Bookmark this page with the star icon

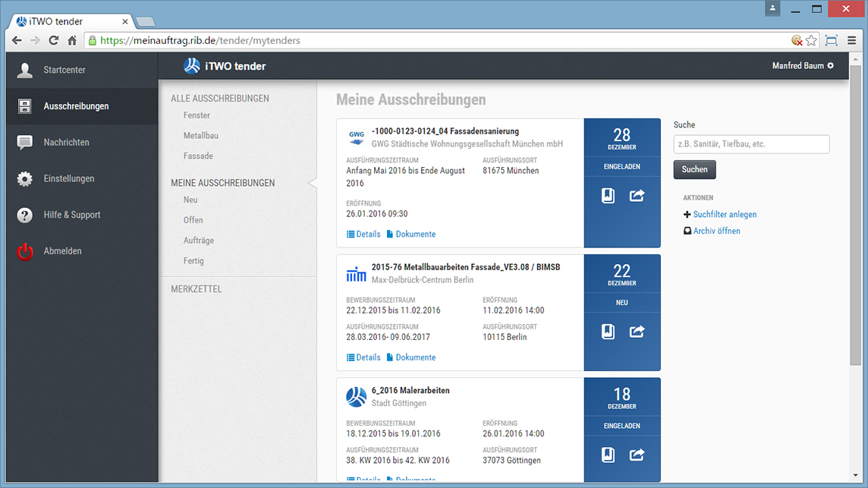point(812,40)
